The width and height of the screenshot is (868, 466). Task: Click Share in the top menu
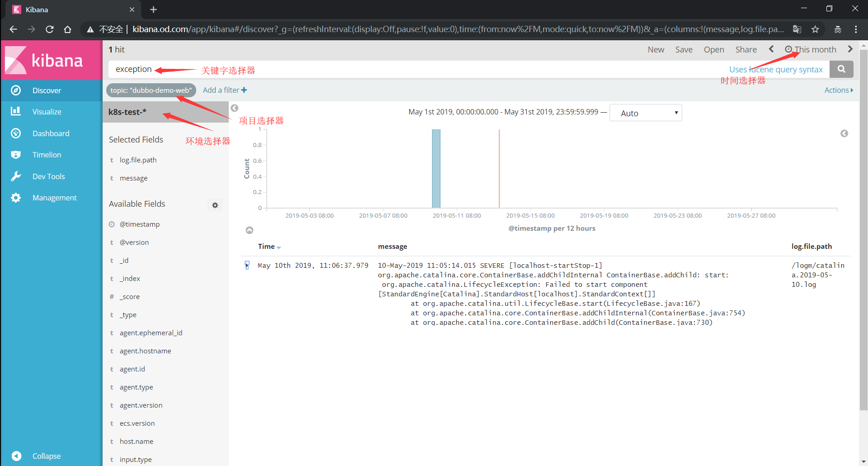pyautogui.click(x=746, y=49)
